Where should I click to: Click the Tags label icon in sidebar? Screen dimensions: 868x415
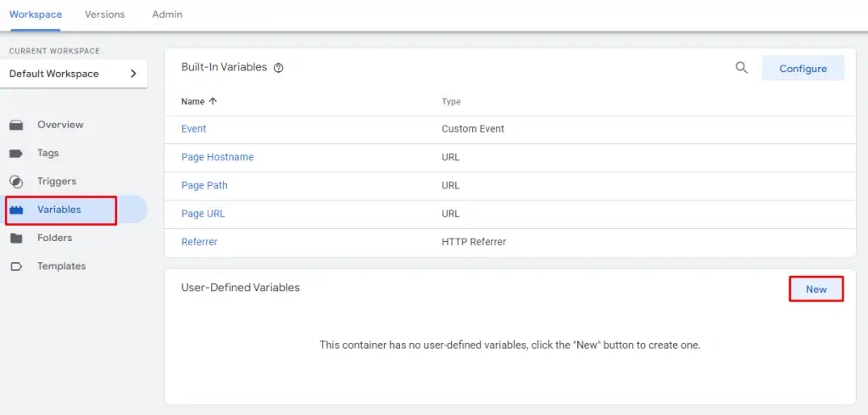16,154
